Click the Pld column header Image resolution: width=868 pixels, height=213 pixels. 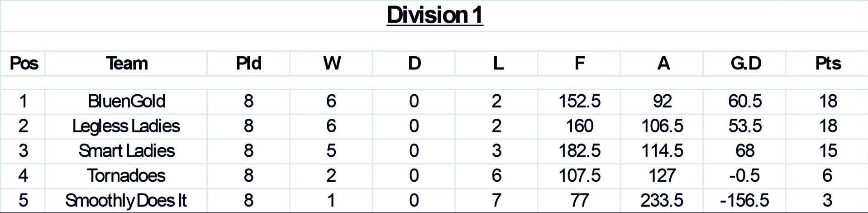(x=248, y=63)
